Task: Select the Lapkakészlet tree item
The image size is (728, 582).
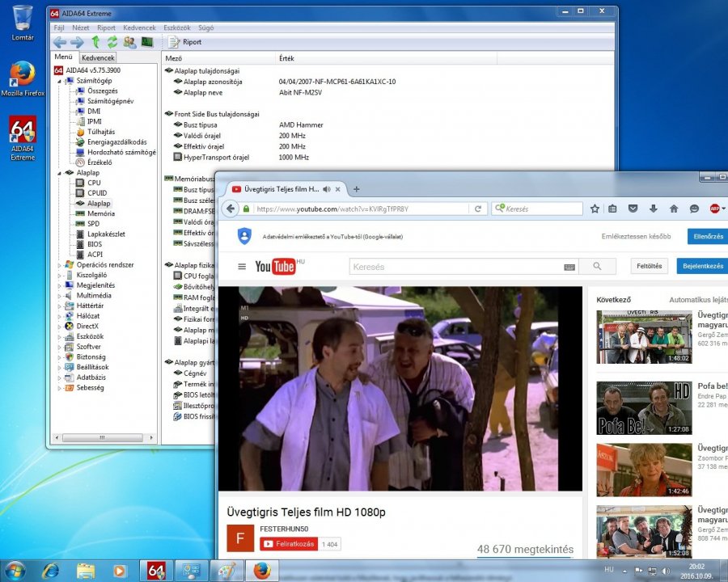Action: pos(106,234)
